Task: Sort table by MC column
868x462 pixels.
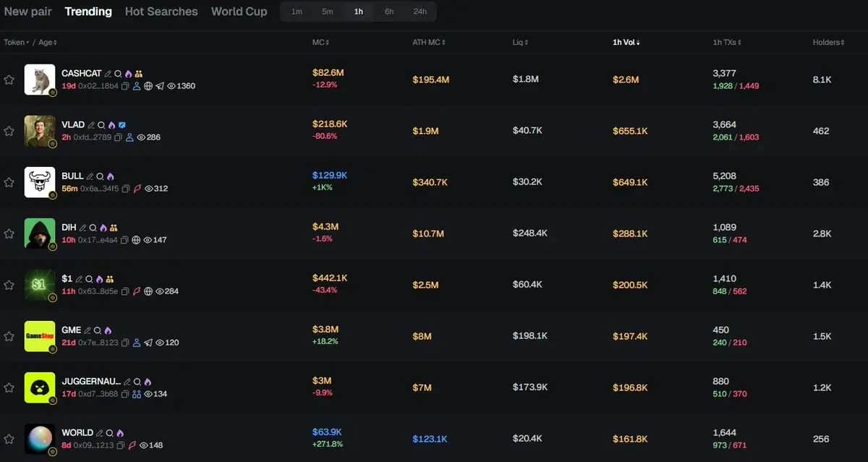Action: coord(320,43)
